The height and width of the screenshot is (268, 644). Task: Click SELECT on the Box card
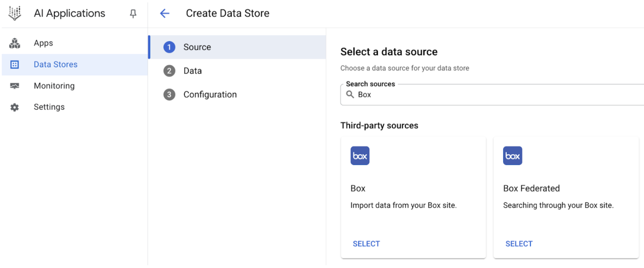(x=366, y=243)
